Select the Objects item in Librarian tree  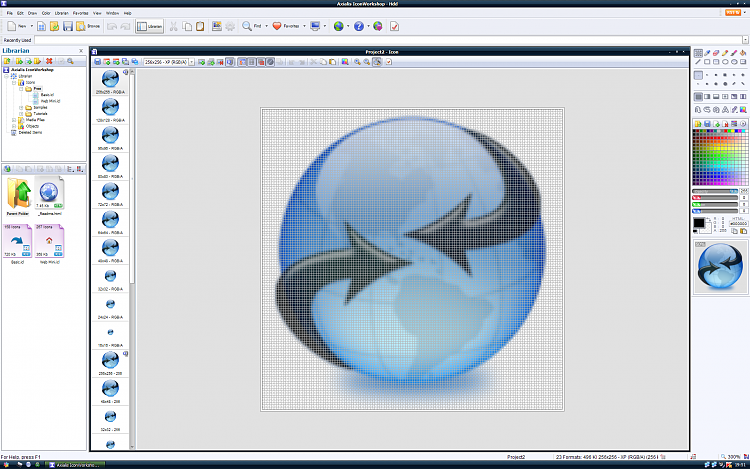click(32, 126)
